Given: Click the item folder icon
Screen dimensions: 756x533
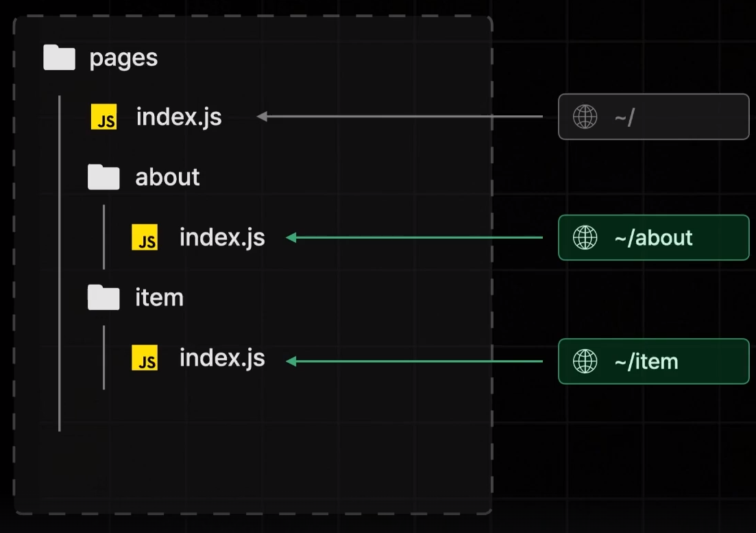Looking at the screenshot, I should pyautogui.click(x=103, y=297).
